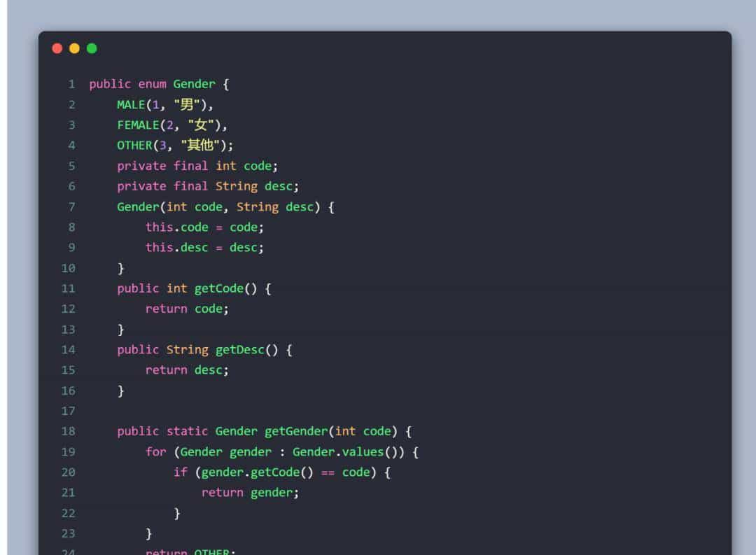This screenshot has width=756, height=555.
Task: Click line number 16
Action: [x=68, y=391]
